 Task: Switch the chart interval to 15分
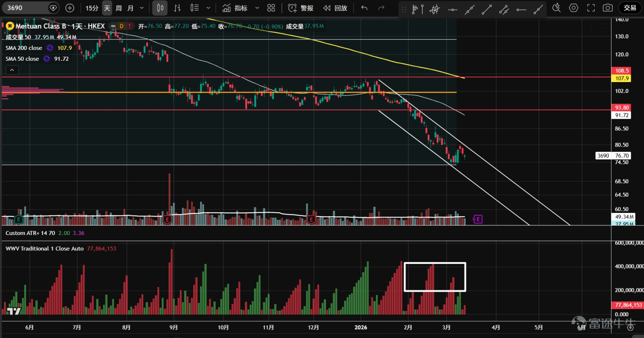tap(92, 8)
